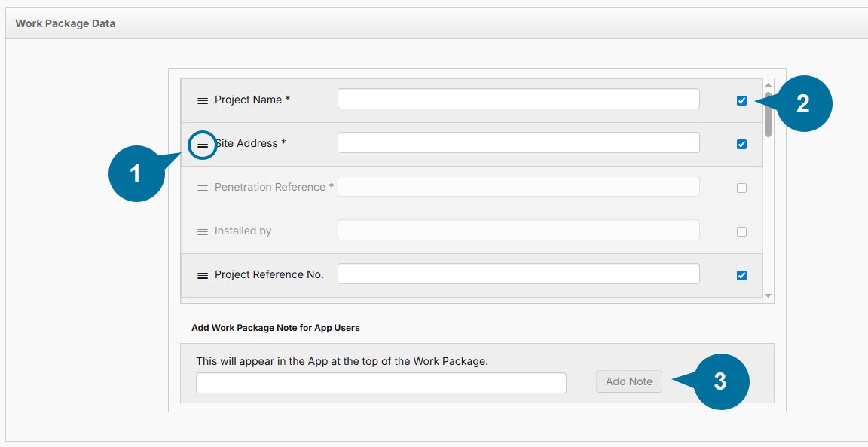Click the drag handle beside Project Name

(202, 100)
